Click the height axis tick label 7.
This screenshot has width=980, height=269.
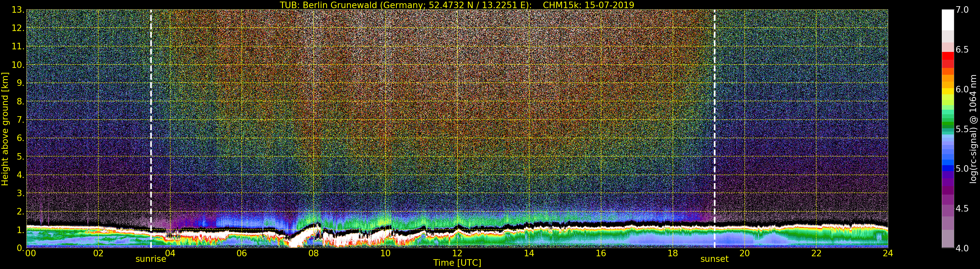tap(21, 120)
